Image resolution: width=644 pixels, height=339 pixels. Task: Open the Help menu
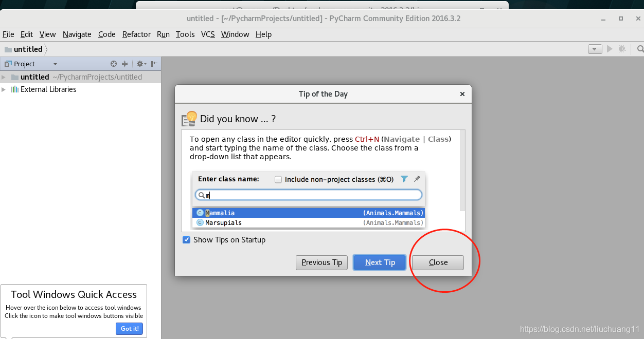coord(263,34)
